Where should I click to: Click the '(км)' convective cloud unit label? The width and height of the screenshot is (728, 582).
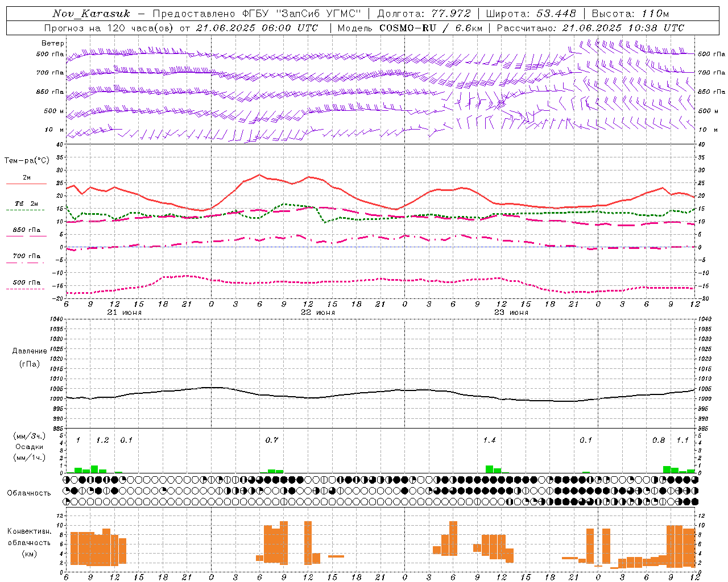tap(30, 554)
